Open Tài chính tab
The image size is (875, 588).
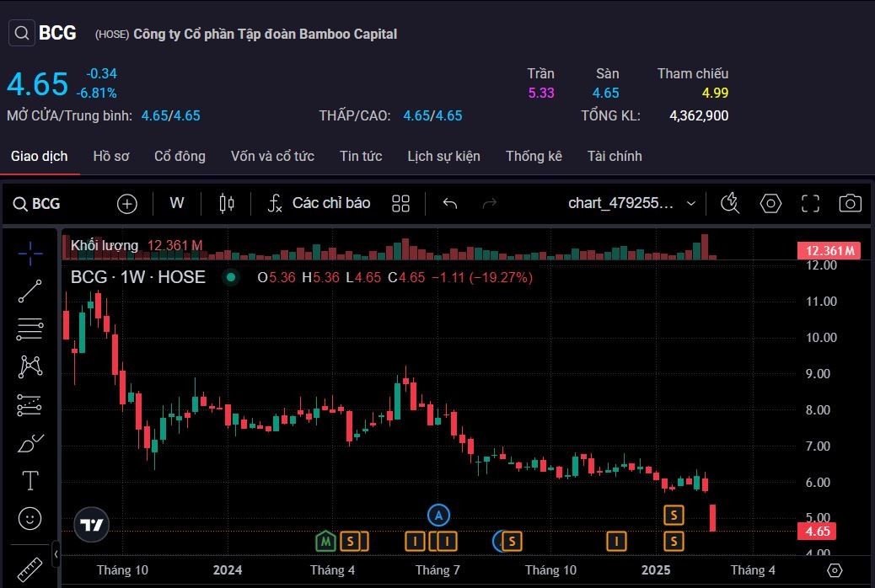pyautogui.click(x=615, y=156)
